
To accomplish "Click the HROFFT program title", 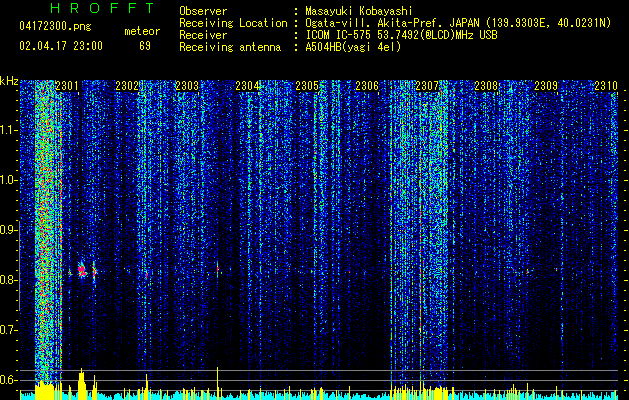I will pyautogui.click(x=103, y=8).
